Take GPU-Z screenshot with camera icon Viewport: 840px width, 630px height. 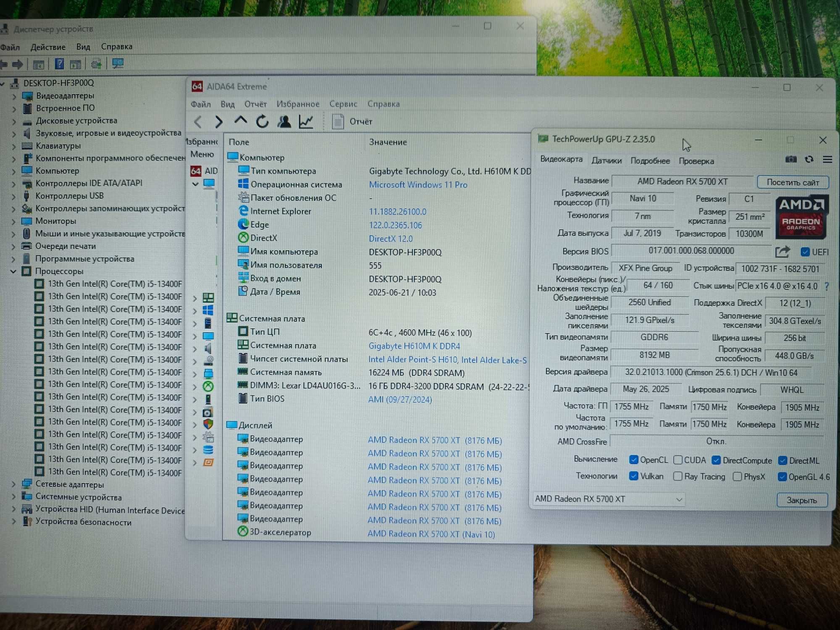pos(791,159)
